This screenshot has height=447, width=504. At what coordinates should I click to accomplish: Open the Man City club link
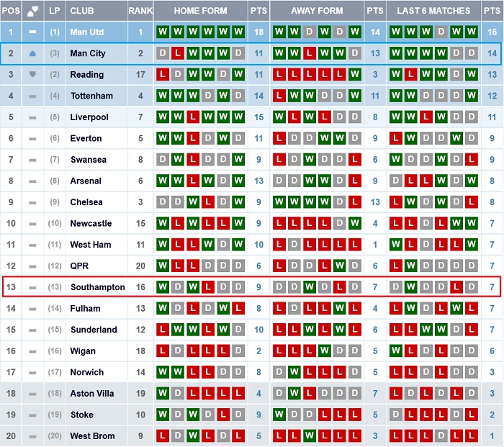(88, 53)
